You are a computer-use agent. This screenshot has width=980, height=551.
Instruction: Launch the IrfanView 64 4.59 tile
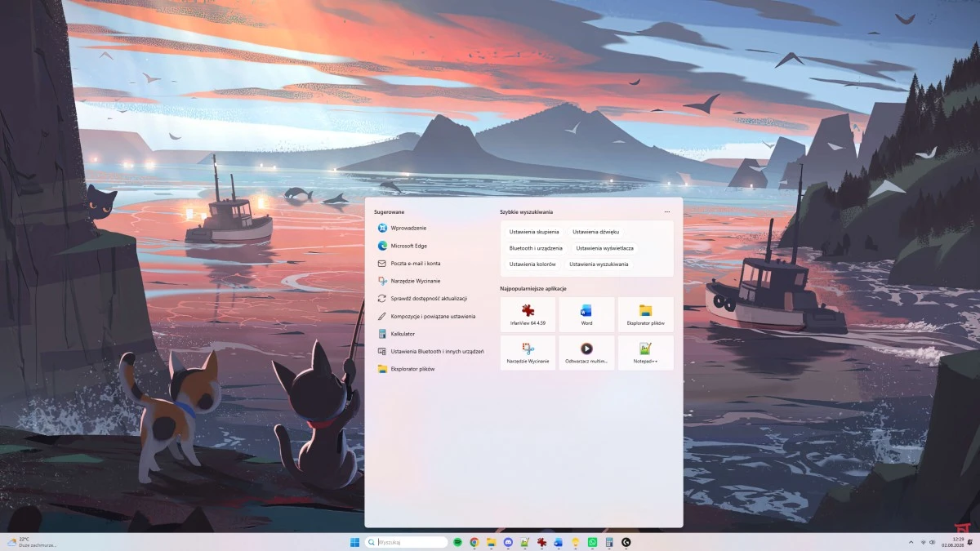[528, 314]
